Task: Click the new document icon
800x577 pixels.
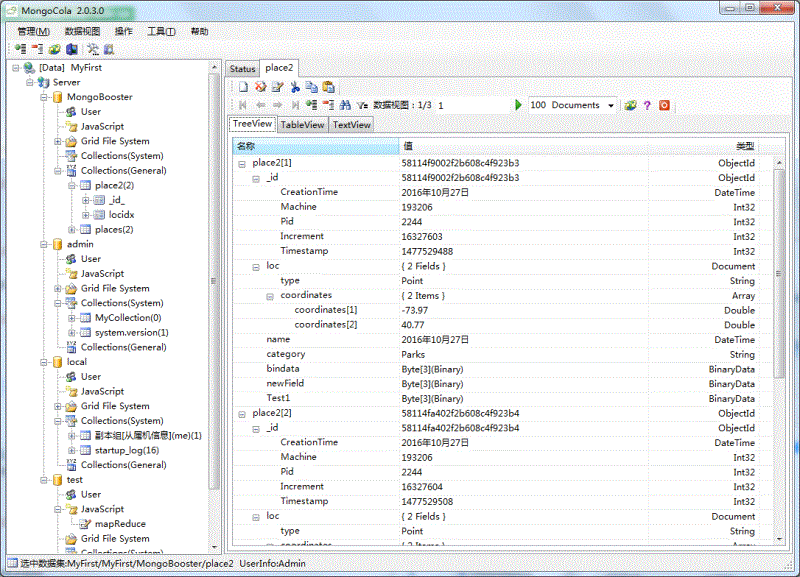Action: click(243, 87)
